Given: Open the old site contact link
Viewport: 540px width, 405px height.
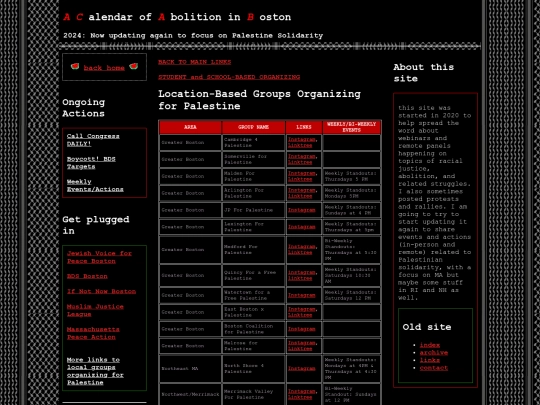Looking at the screenshot, I should [x=434, y=367].
